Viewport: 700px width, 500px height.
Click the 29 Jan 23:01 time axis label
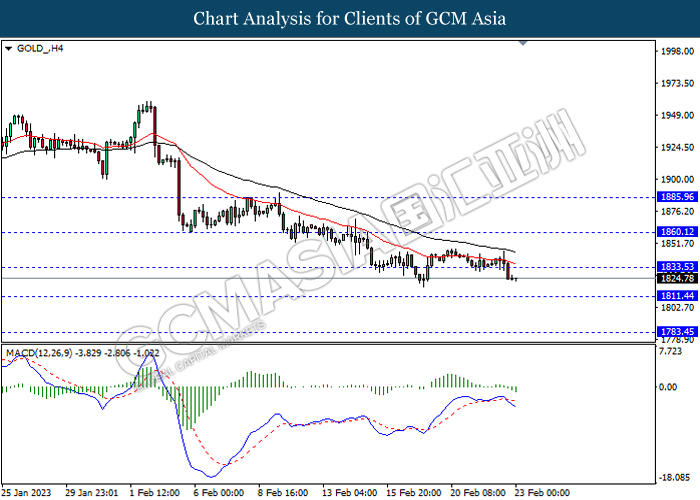point(92,493)
